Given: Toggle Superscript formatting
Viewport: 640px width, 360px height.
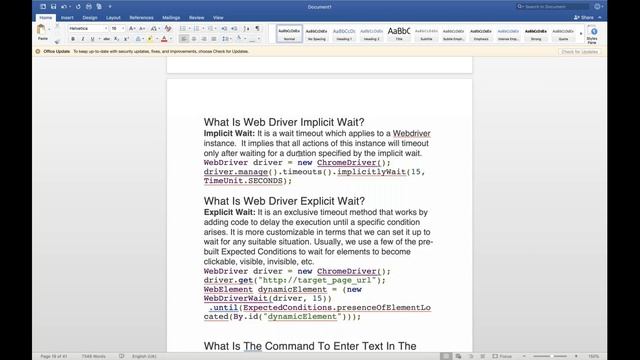Looking at the screenshot, I should [x=127, y=39].
